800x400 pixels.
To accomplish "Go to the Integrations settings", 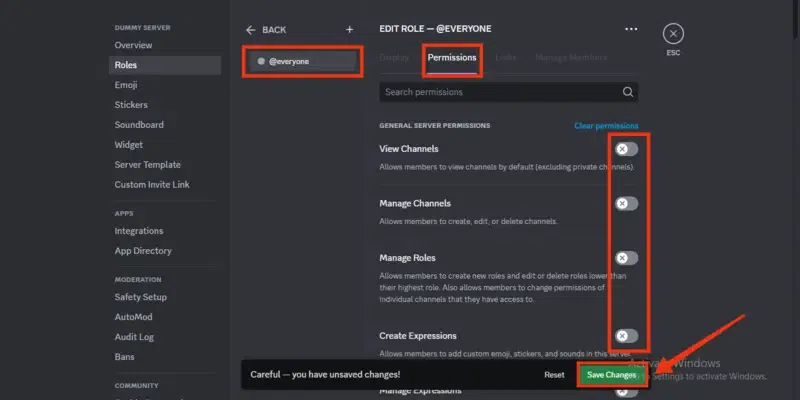I will pos(139,231).
